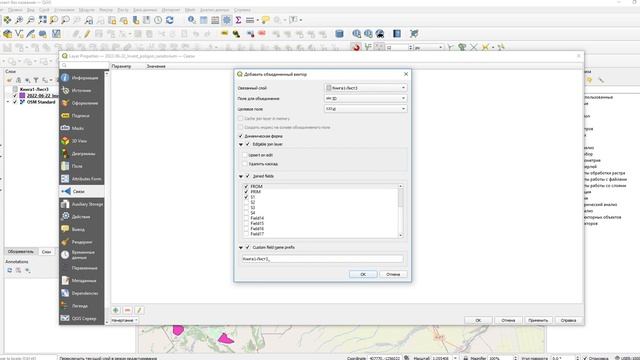Check the S2 field in joined list
Image resolution: width=640 pixels, height=360 pixels.
tap(246, 202)
